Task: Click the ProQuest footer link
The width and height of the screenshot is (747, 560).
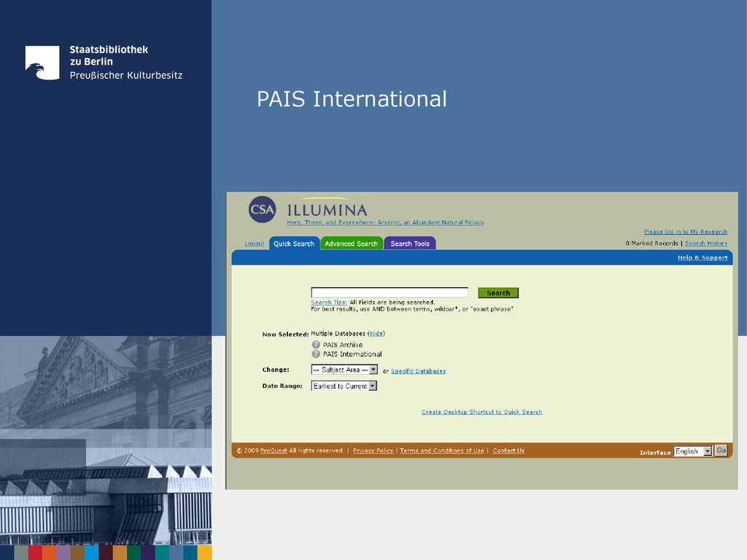Action: point(274,451)
